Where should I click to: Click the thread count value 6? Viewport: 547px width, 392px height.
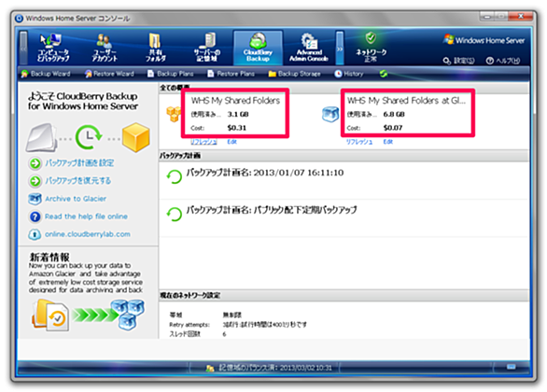pos(224,334)
